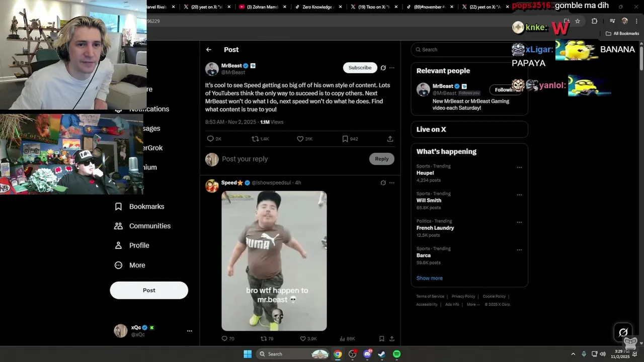Click Chrome icon in taskbar
Viewport: 644px width, 362px height.
[x=338, y=354]
